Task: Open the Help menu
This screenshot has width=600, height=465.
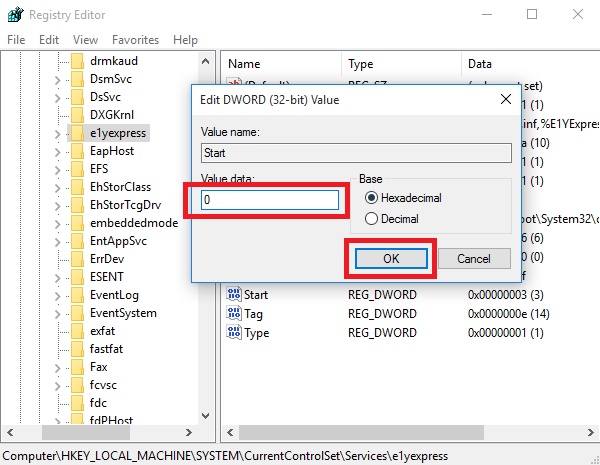Action: (185, 40)
